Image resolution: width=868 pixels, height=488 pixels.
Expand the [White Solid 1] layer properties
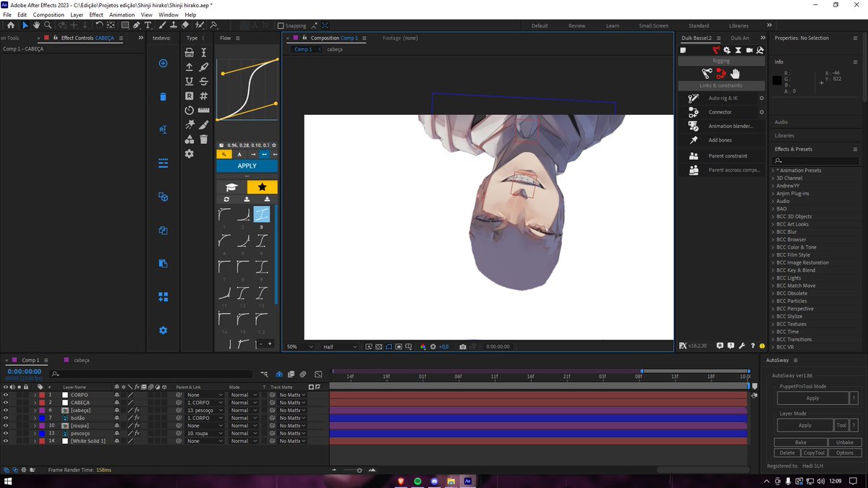(x=35, y=441)
